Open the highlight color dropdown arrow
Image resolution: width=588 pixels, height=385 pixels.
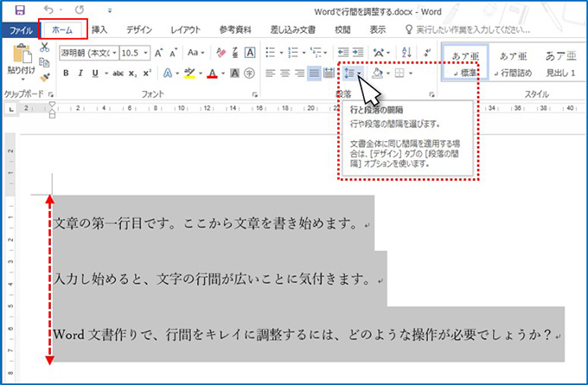coord(201,74)
